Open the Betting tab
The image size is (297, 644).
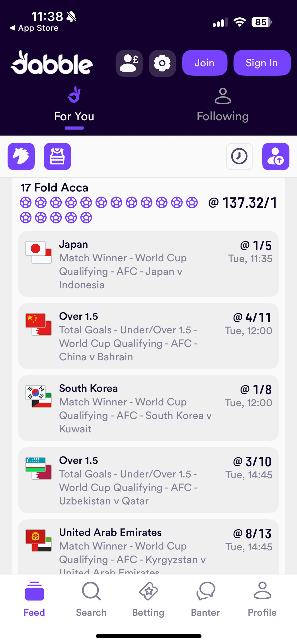pos(148,599)
